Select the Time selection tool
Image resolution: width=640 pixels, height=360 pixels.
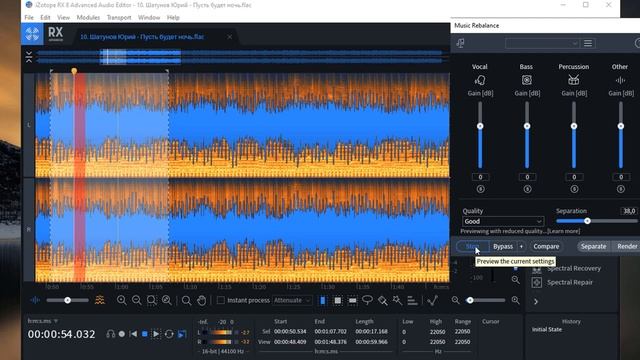322,301
